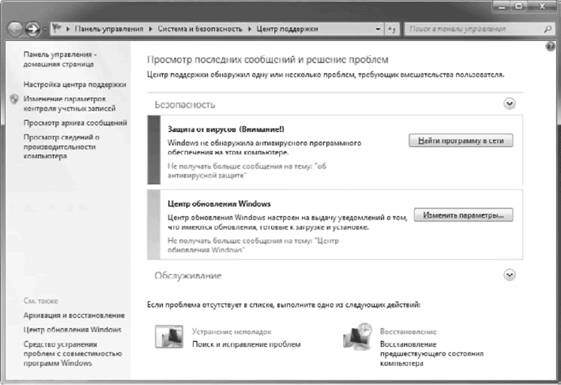Open Архивация и восстановление link
Image resolution: width=561 pixels, height=385 pixels.
(74, 315)
